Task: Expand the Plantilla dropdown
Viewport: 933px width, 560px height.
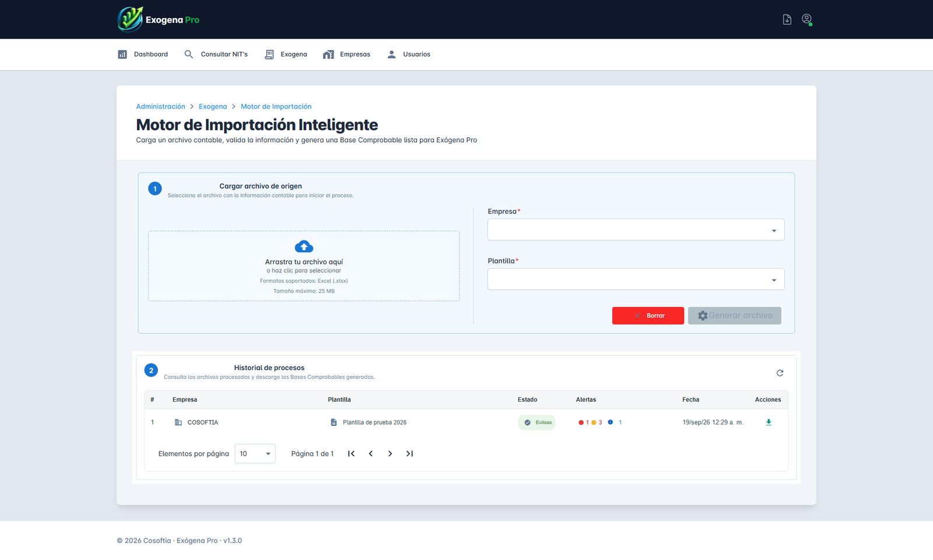Action: tap(636, 279)
